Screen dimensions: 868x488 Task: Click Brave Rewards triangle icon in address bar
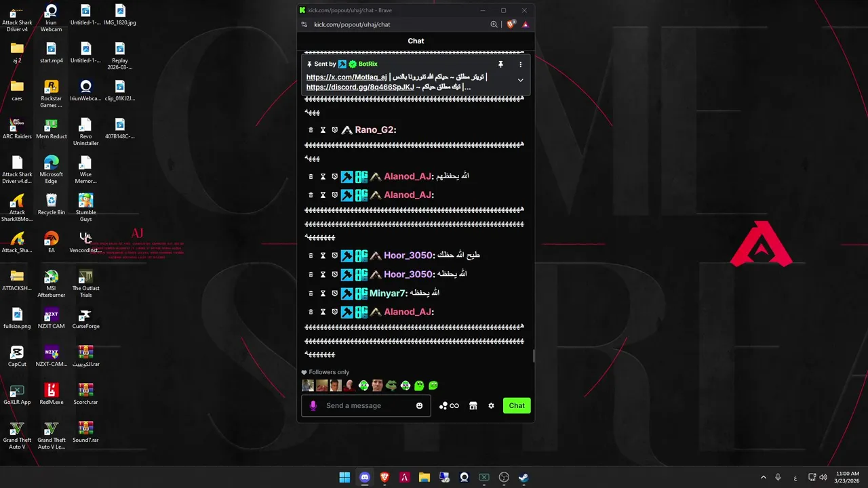pos(525,24)
